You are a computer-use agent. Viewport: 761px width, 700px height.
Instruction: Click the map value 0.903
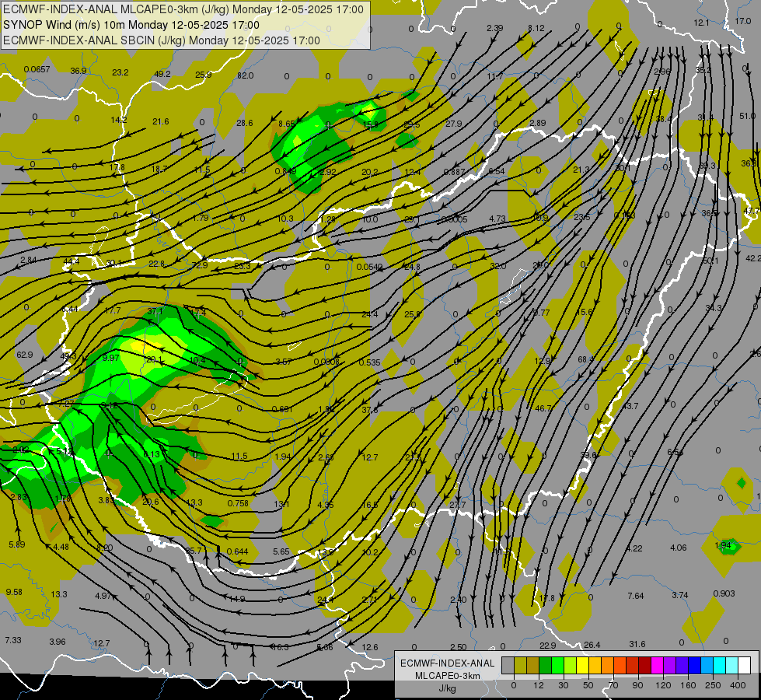point(724,593)
